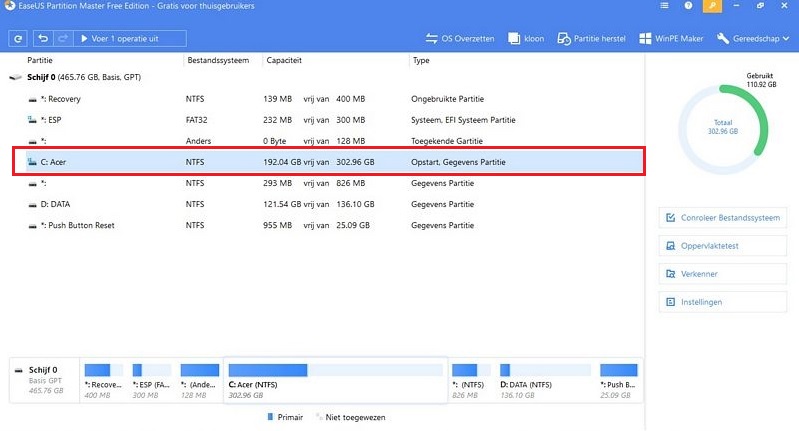Click the Type column header
This screenshot has height=431, width=799.
421,60
